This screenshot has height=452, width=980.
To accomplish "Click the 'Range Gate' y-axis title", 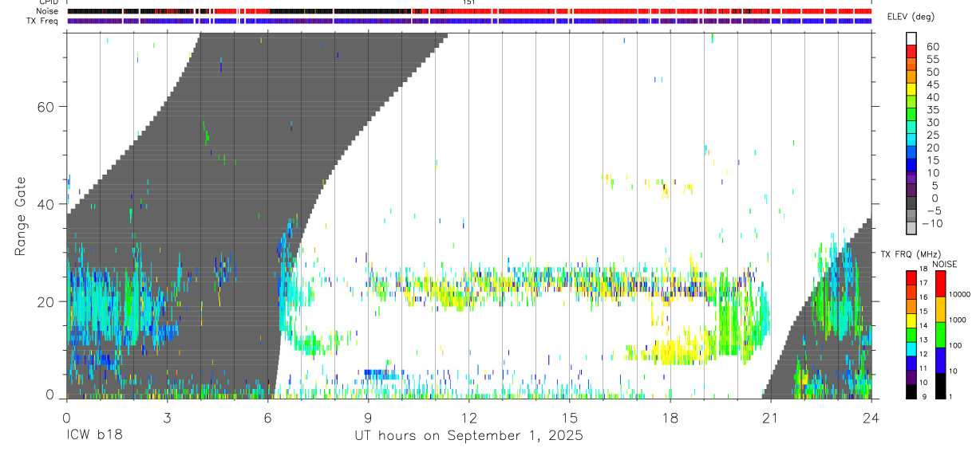I will point(22,216).
